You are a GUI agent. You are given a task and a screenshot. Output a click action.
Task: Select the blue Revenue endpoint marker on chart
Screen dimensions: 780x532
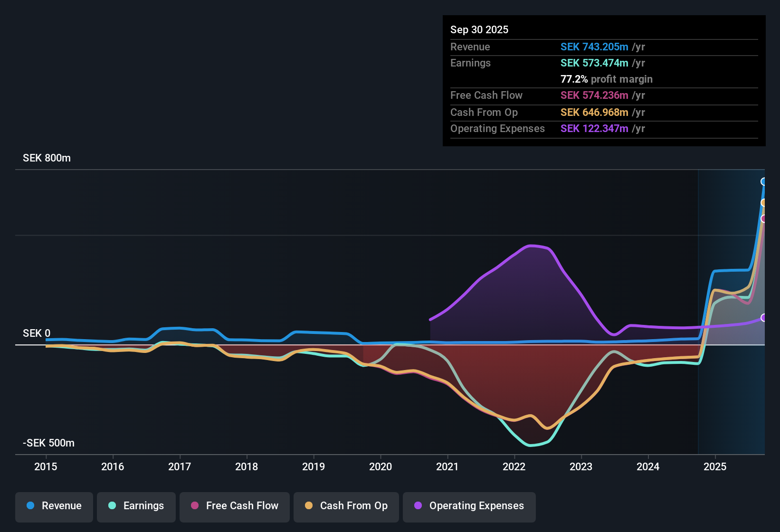(x=764, y=182)
